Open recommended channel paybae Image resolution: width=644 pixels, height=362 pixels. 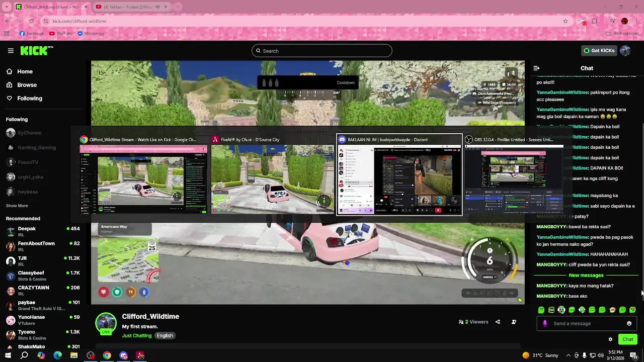coord(43,305)
